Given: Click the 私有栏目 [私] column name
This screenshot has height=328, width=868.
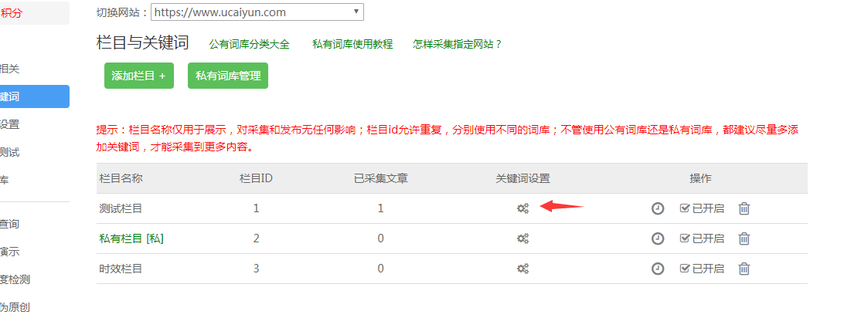Looking at the screenshot, I should click(x=131, y=238).
